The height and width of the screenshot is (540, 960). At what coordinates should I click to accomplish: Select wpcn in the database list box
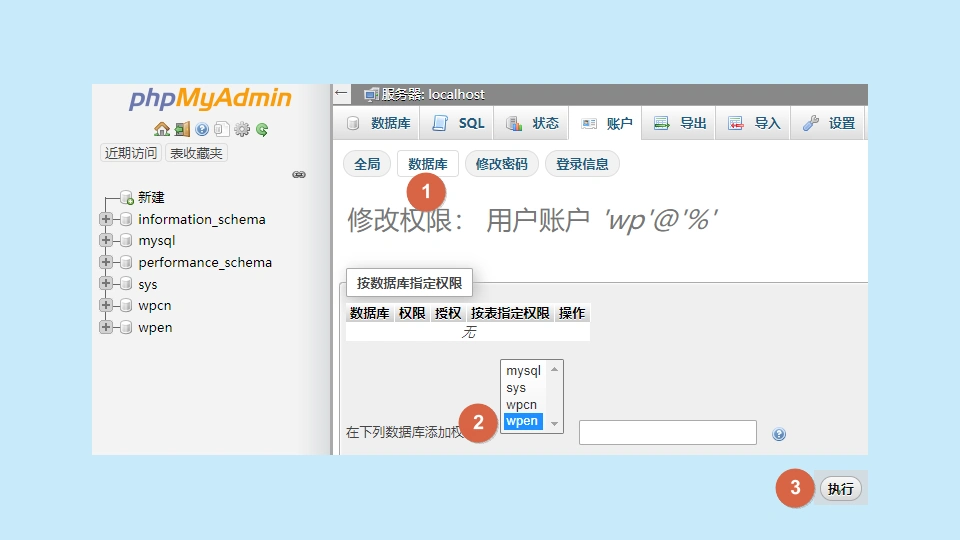(x=521, y=405)
